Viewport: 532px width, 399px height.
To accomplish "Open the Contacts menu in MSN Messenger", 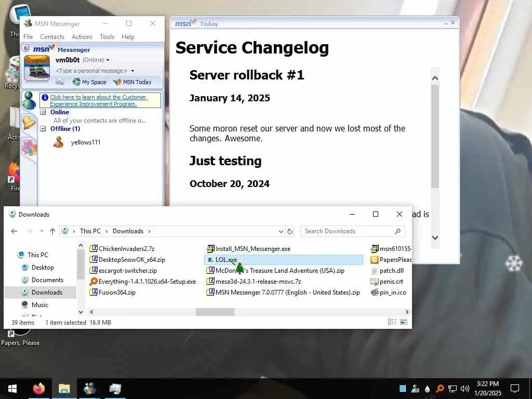I will tap(52, 37).
